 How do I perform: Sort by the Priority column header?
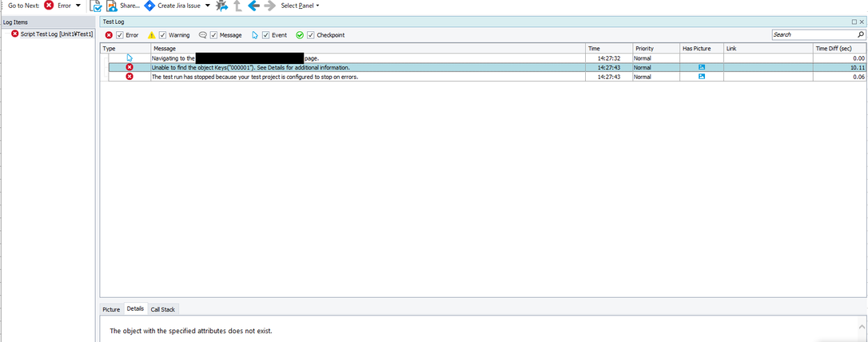pyautogui.click(x=656, y=49)
